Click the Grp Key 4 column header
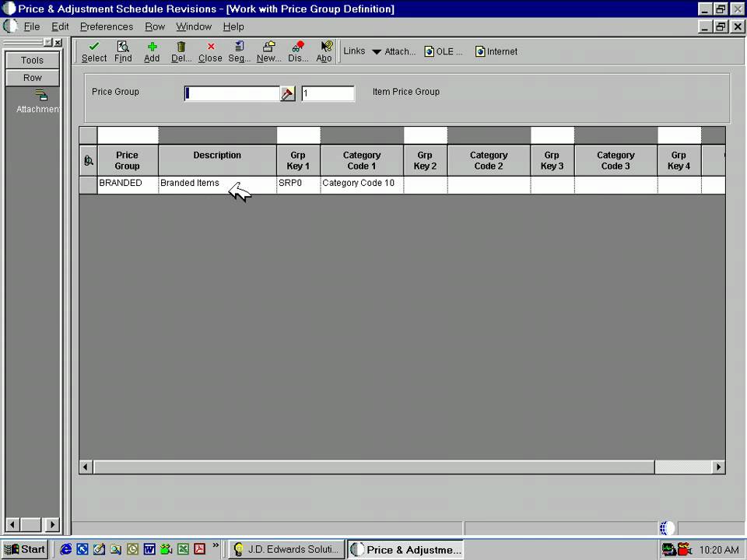Image resolution: width=747 pixels, height=560 pixels. tap(679, 160)
